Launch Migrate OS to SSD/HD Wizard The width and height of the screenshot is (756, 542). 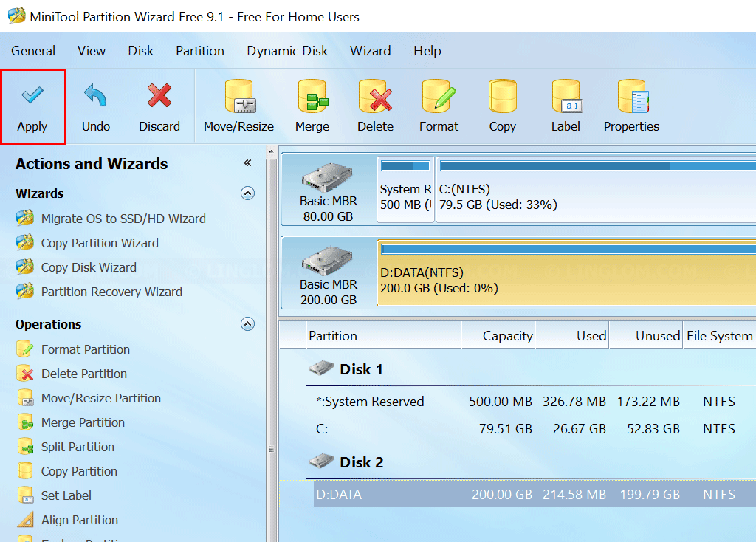pos(111,219)
